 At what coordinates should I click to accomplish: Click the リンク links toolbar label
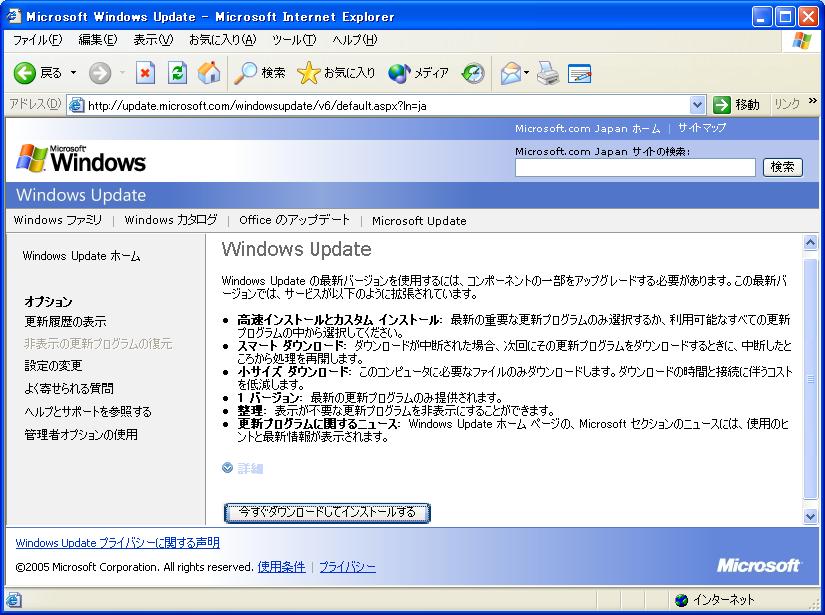tap(787, 104)
